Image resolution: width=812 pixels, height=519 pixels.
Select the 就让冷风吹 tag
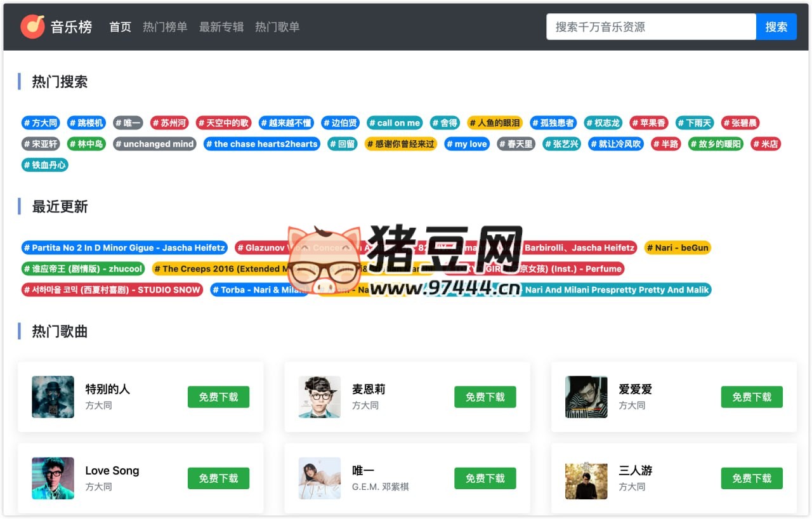[616, 144]
